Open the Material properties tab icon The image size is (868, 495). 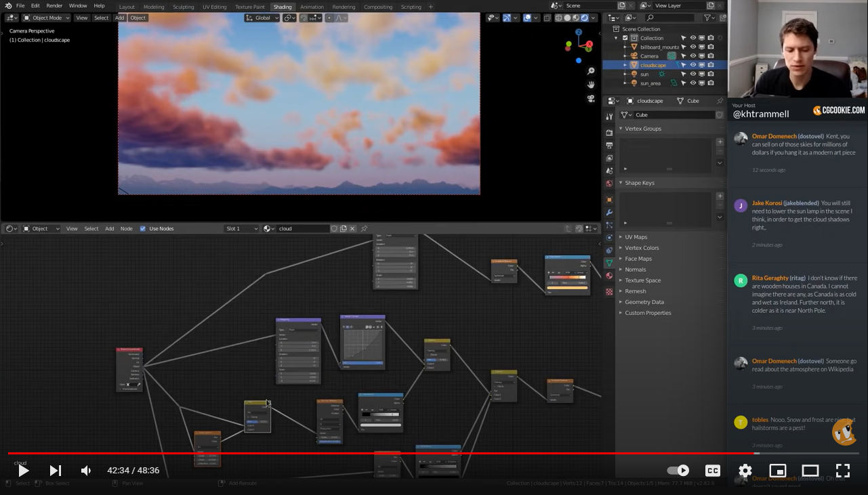coord(609,276)
